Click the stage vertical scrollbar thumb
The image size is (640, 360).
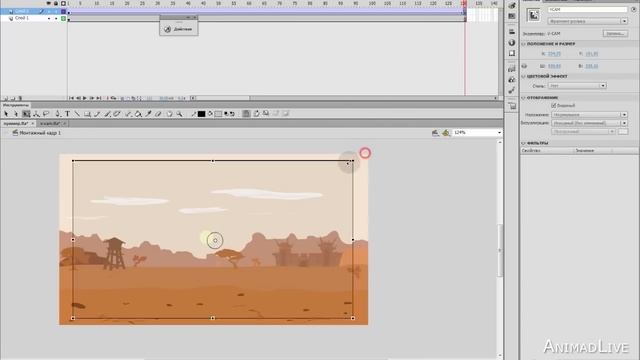coord(500,250)
